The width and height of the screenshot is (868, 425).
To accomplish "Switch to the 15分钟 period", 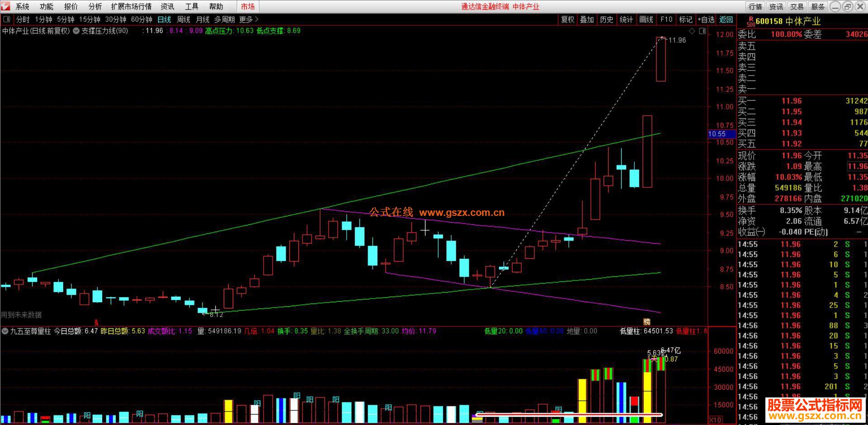I will [90, 19].
